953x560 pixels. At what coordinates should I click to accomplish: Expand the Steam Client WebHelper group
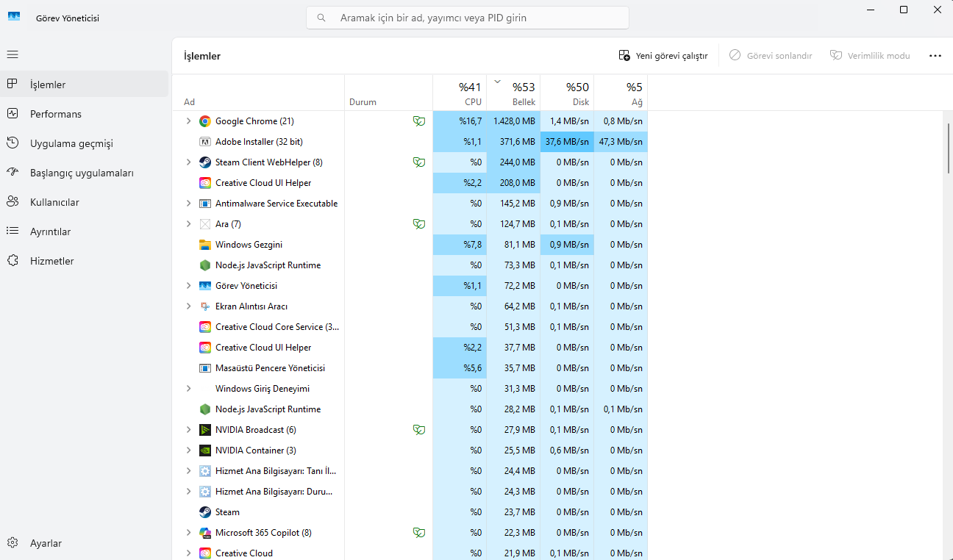point(188,162)
